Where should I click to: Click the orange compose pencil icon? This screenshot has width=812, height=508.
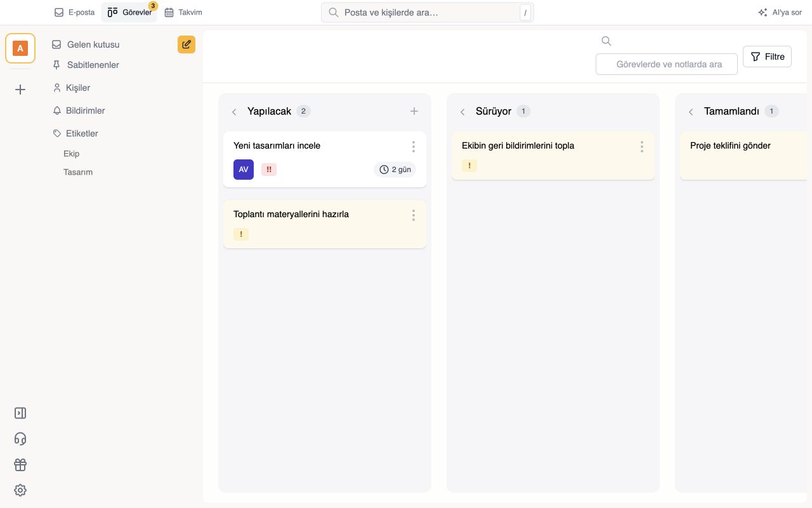coord(187,44)
